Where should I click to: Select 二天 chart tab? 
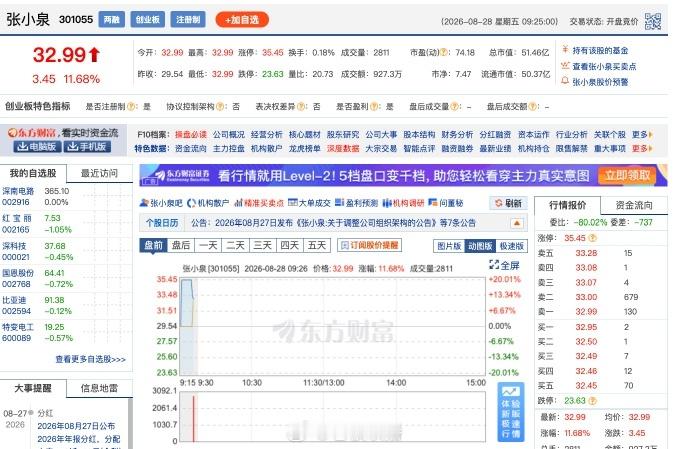(x=235, y=245)
